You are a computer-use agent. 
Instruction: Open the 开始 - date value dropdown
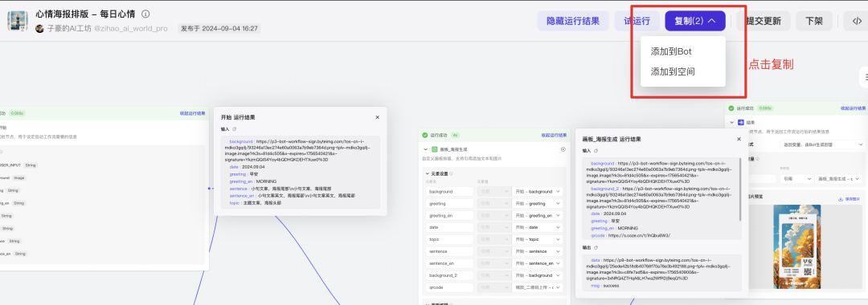538,227
